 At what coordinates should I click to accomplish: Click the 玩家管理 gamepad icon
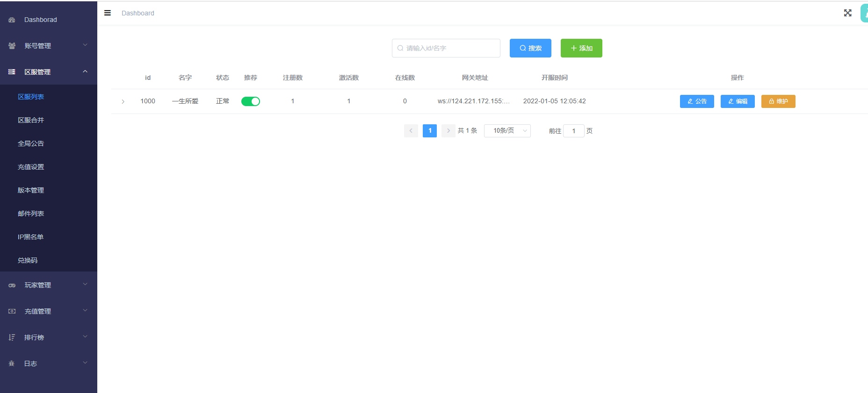click(x=12, y=285)
